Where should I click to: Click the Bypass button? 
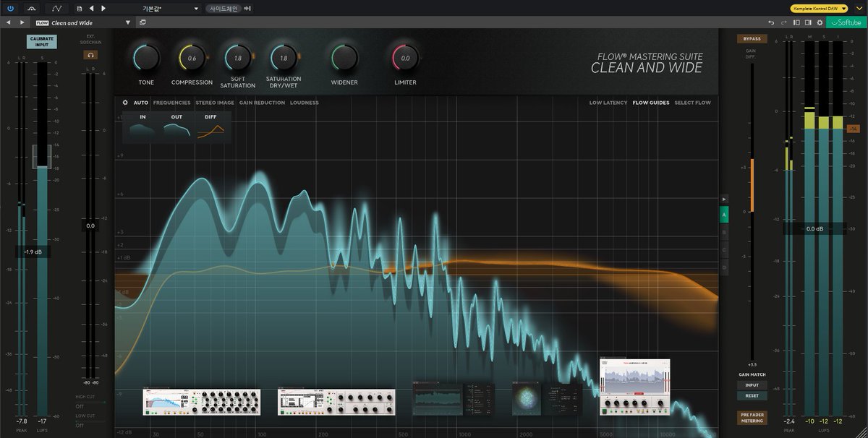coord(752,38)
